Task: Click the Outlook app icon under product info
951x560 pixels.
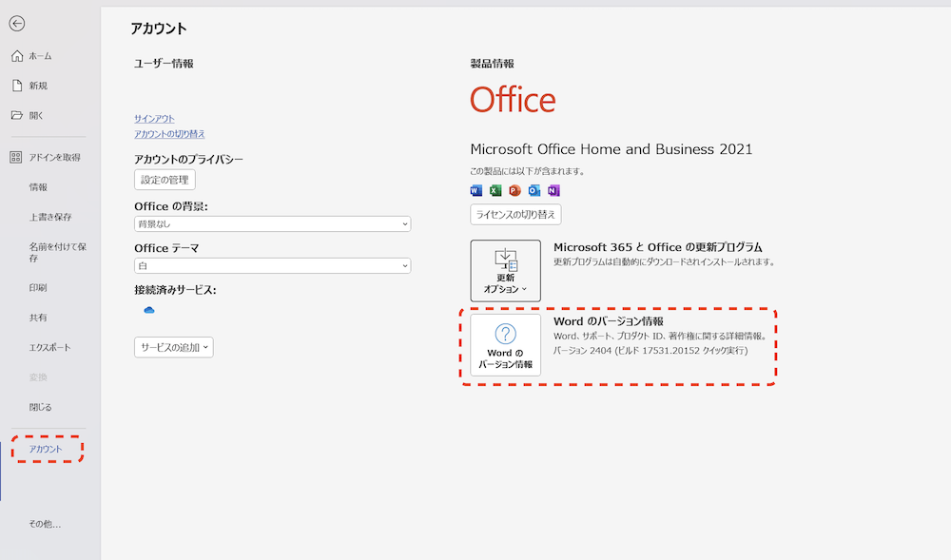Action: click(534, 190)
